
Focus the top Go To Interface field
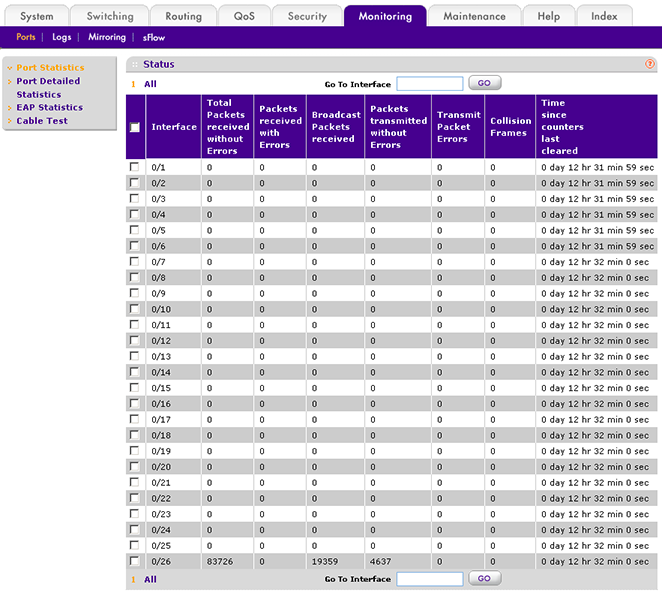pos(430,84)
